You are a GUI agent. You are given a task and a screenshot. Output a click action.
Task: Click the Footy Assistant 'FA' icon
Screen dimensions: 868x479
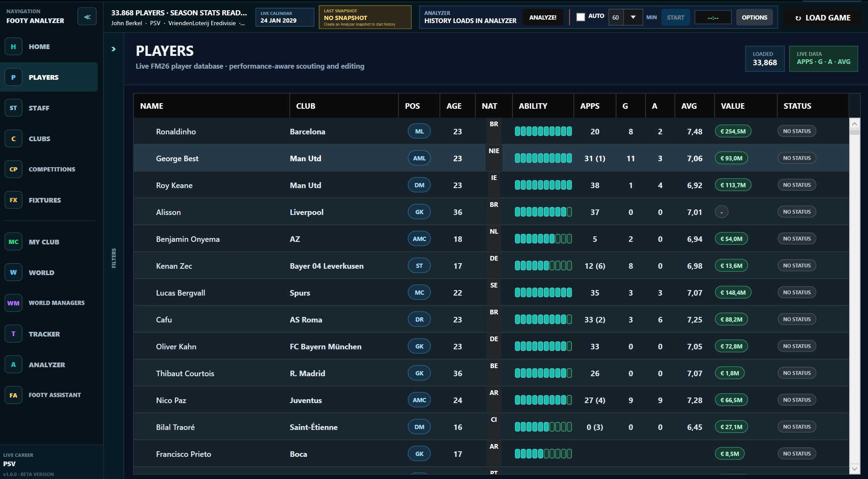point(13,395)
